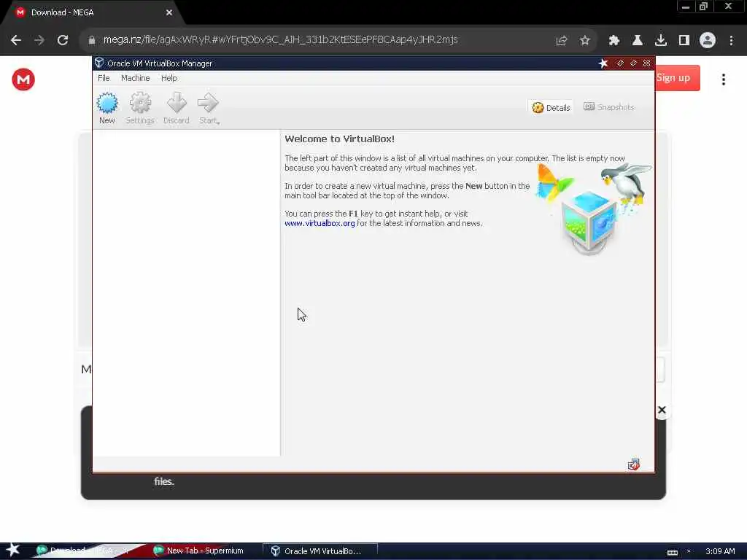Open the browser three-dot menu
Image resolution: width=747 pixels, height=560 pixels.
(731, 41)
